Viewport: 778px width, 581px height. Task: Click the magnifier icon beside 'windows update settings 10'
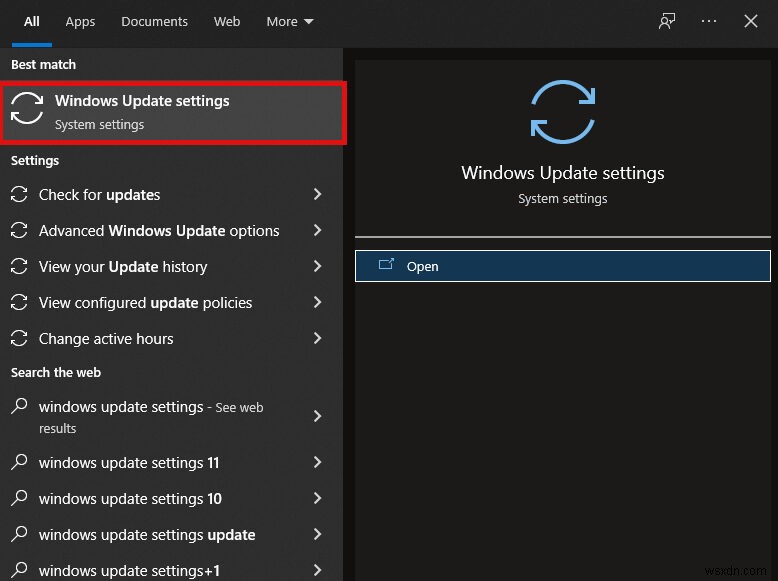tap(19, 498)
